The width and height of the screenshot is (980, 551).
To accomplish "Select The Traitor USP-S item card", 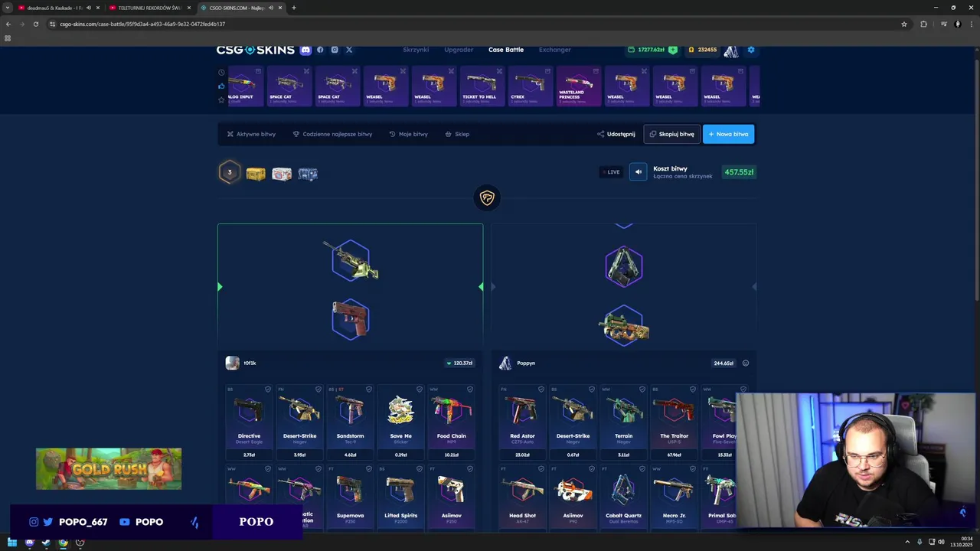I will [x=675, y=422].
